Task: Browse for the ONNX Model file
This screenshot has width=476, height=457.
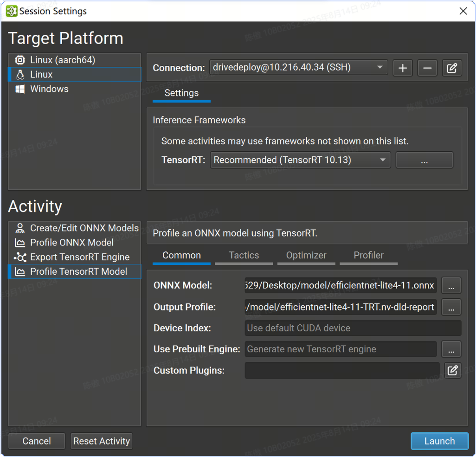Action: 451,285
